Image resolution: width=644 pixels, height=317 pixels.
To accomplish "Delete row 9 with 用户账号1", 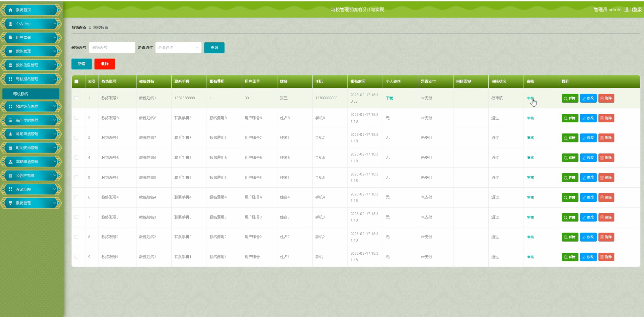I will point(606,257).
